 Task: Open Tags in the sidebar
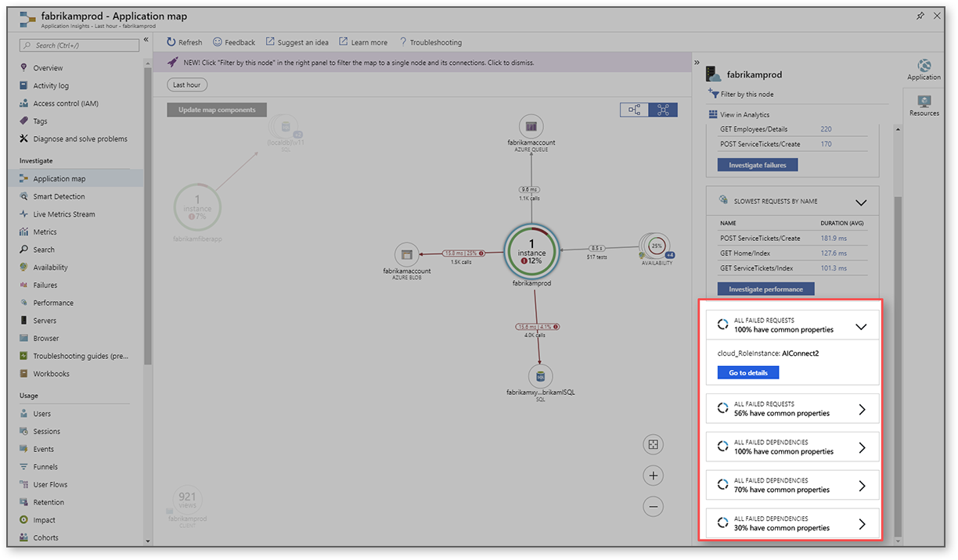(40, 121)
